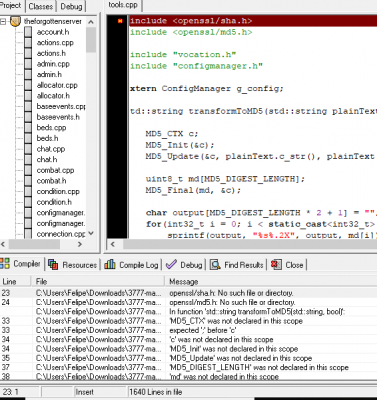The width and height of the screenshot is (377, 400).
Task: Click the project tree scroll-down arrow
Action: pos(91,233)
